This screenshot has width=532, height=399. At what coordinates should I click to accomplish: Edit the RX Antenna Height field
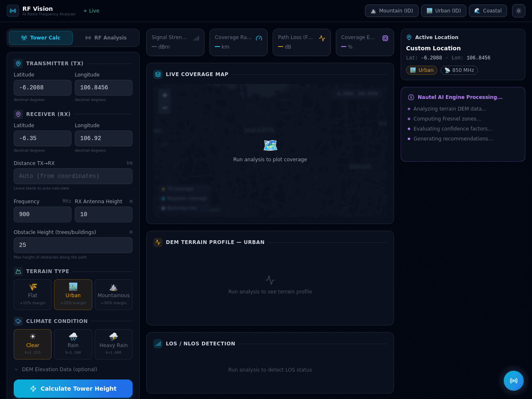click(x=103, y=214)
